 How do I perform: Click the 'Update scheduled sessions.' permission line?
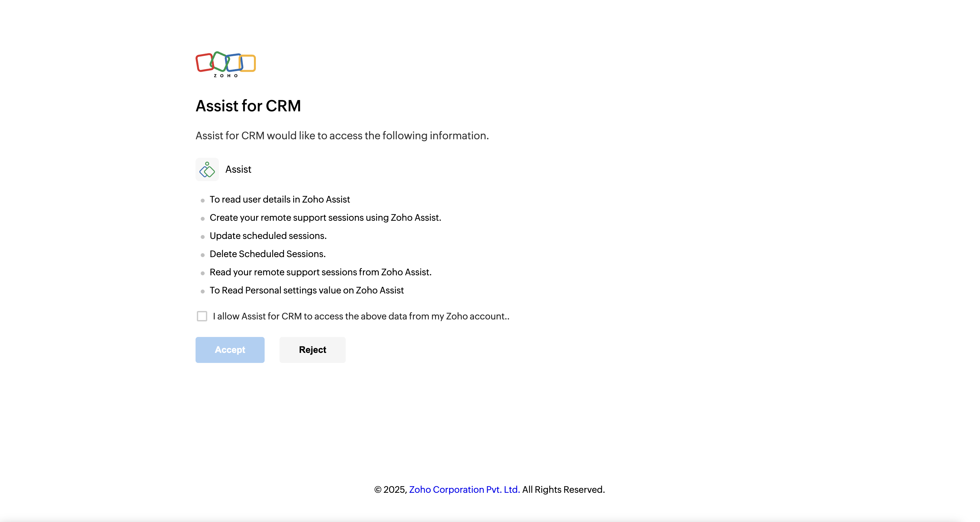268,236
